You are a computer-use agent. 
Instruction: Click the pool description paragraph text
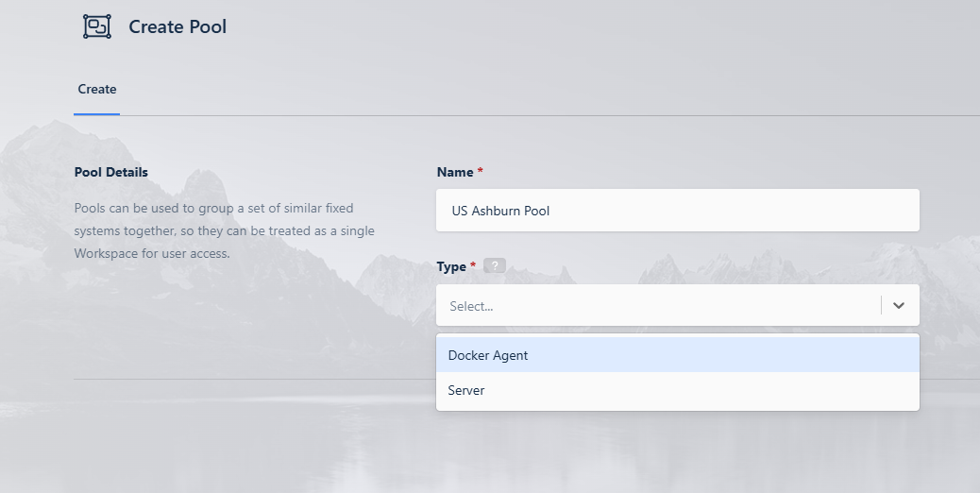coord(225,230)
